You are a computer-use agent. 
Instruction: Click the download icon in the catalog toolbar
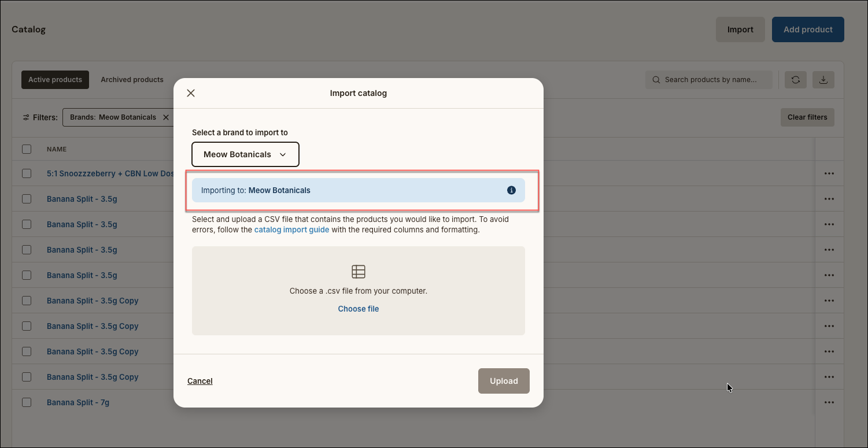point(823,80)
